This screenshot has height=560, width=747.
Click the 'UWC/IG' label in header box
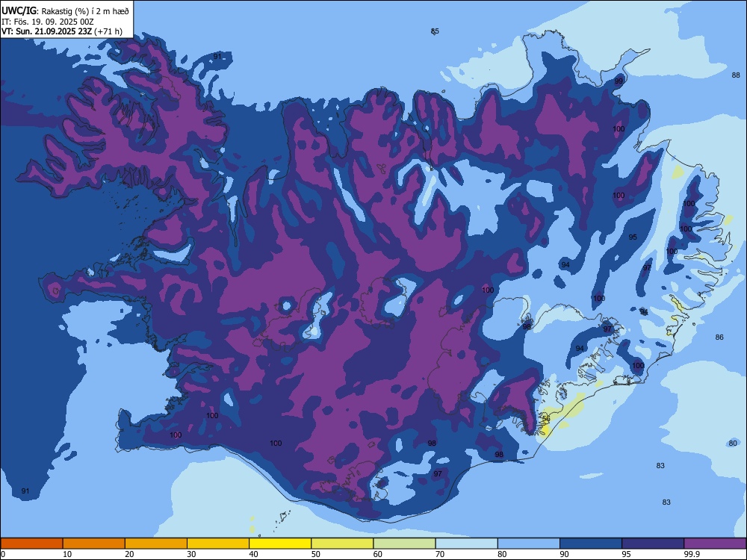pos(19,10)
